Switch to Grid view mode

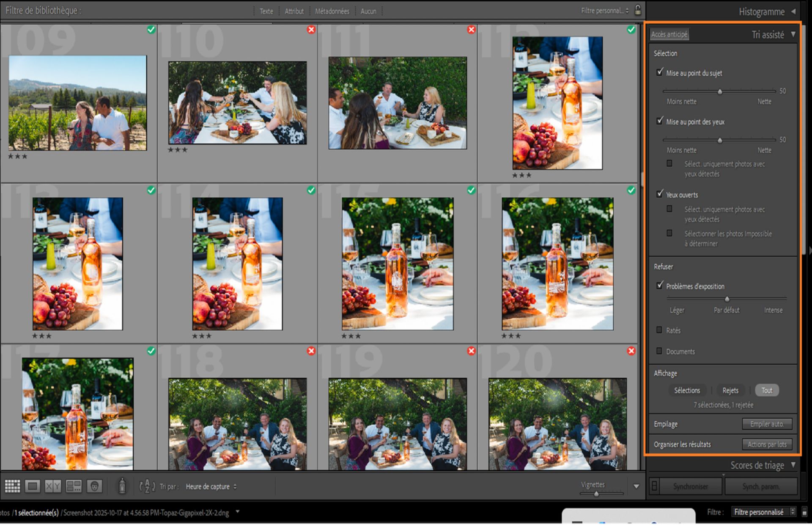[x=12, y=486]
